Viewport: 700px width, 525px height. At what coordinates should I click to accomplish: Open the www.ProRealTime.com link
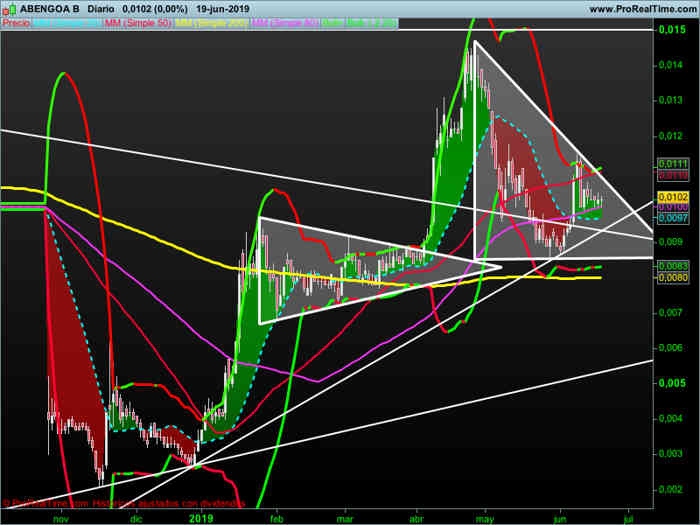pos(643,9)
